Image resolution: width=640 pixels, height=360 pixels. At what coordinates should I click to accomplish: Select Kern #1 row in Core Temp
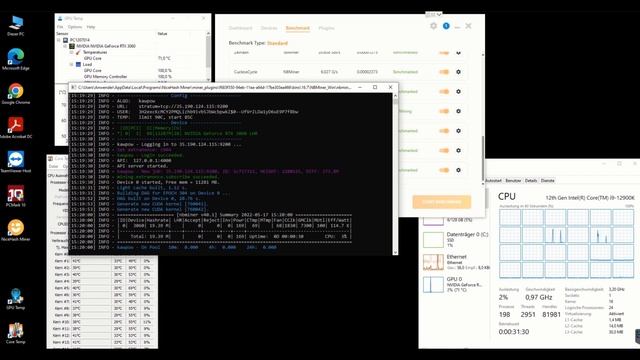pyautogui.click(x=102, y=261)
